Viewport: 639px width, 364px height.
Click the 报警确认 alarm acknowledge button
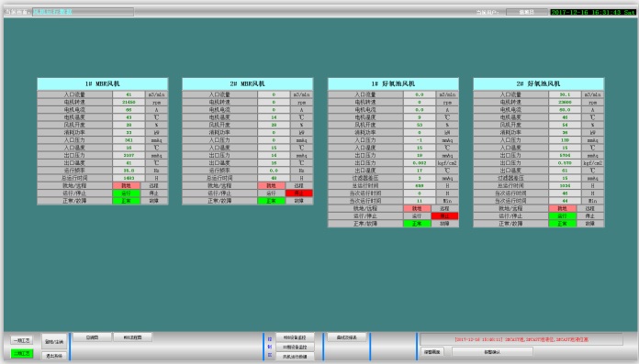click(492, 352)
